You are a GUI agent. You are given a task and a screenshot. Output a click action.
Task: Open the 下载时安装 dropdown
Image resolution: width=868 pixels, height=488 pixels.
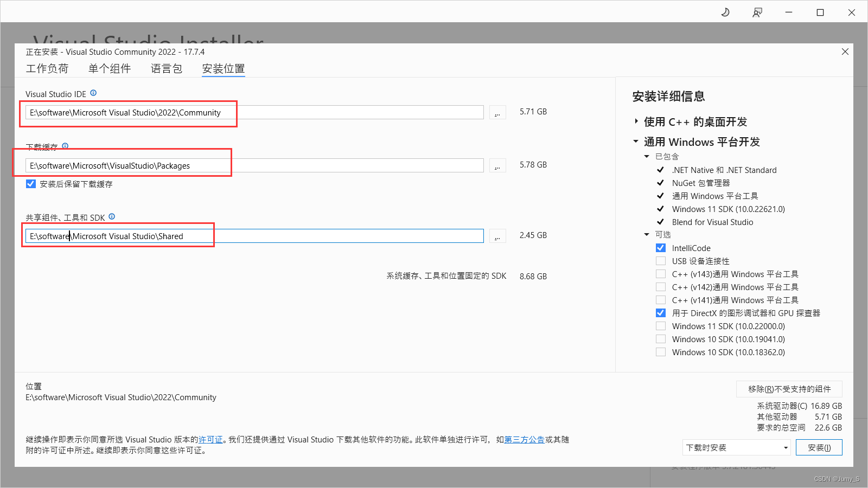click(x=737, y=447)
